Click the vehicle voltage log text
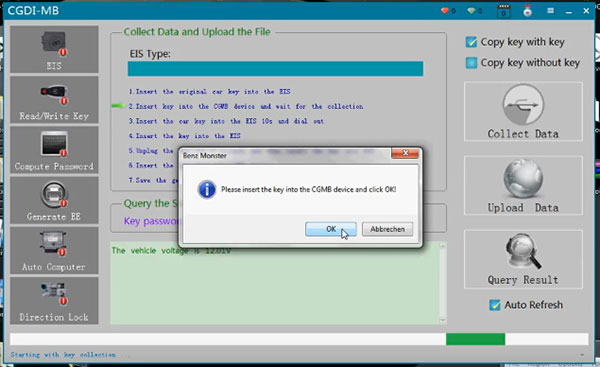Viewport: 600px width, 367px height. [171, 251]
